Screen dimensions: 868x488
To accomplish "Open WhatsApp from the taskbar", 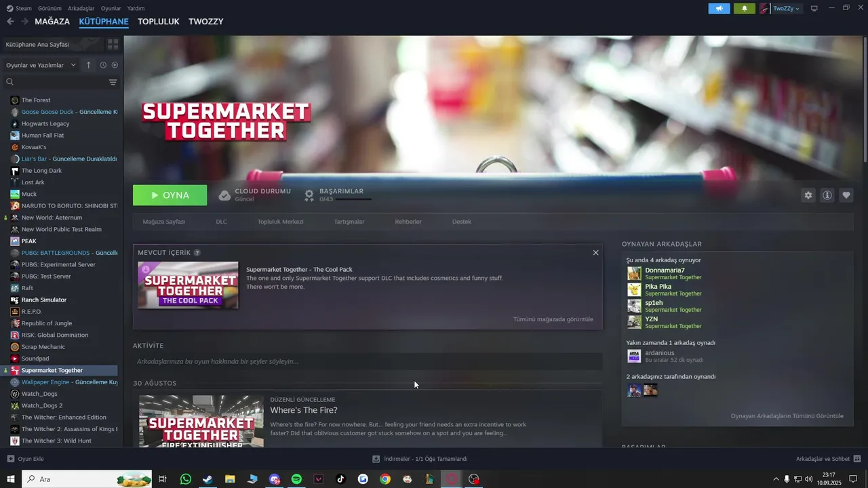I will pos(186,479).
